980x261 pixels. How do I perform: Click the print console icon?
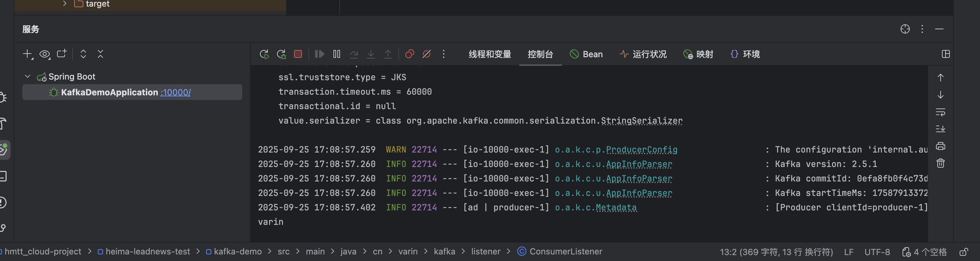click(x=940, y=146)
